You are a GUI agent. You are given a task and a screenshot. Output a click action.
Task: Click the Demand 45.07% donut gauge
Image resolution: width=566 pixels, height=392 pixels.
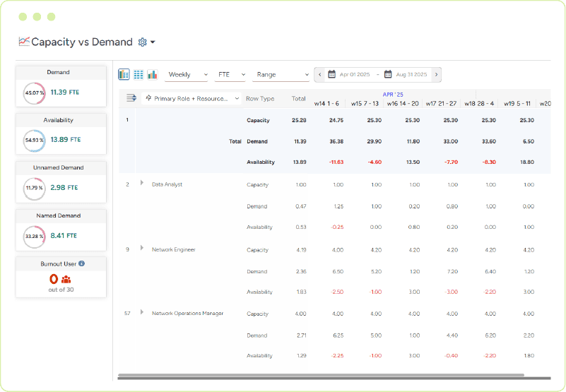35,93
